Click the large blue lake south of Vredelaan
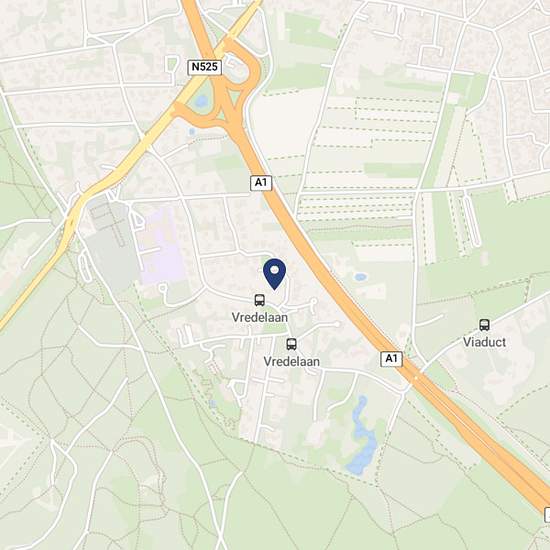Image resolution: width=550 pixels, height=550 pixels. pyautogui.click(x=362, y=438)
